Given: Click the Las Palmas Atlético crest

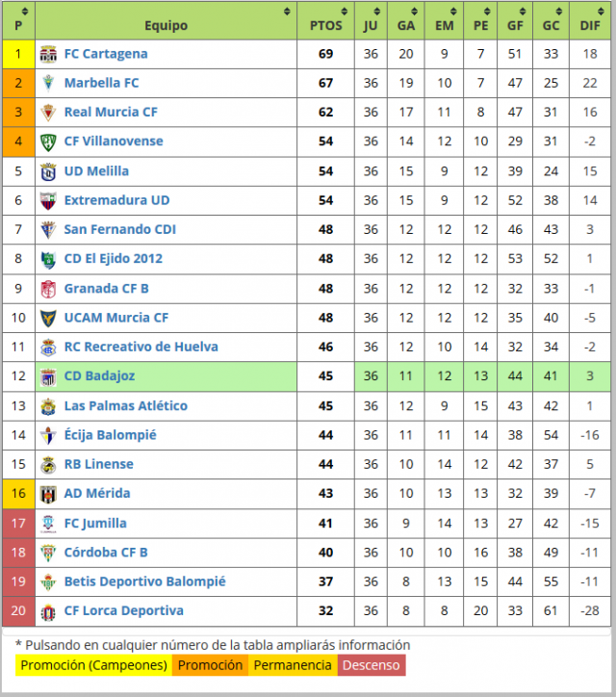Looking at the screenshot, I should [48, 406].
